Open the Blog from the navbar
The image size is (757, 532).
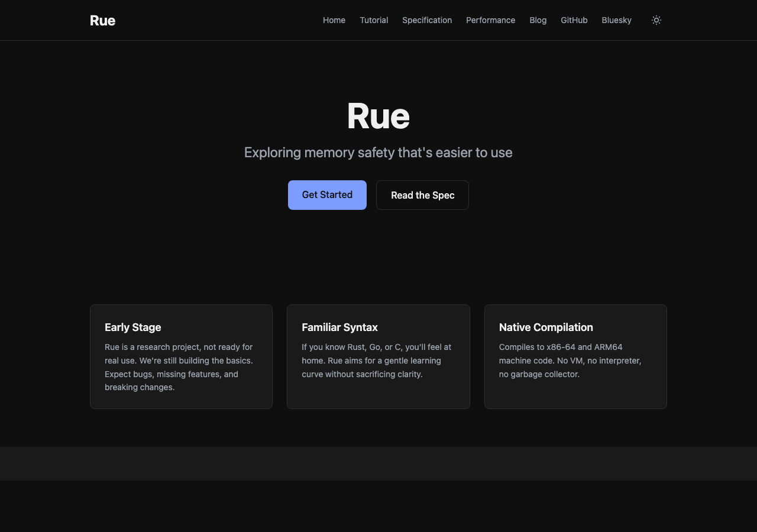538,20
